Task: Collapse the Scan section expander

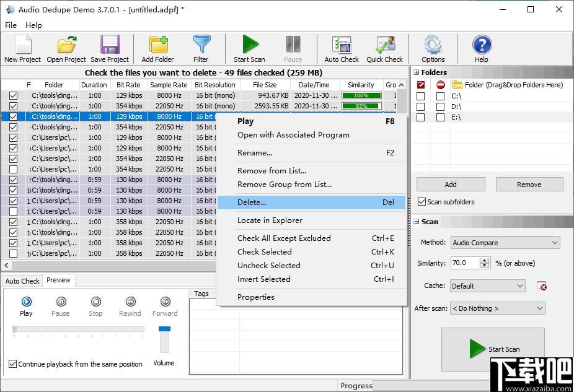Action: pyautogui.click(x=416, y=222)
